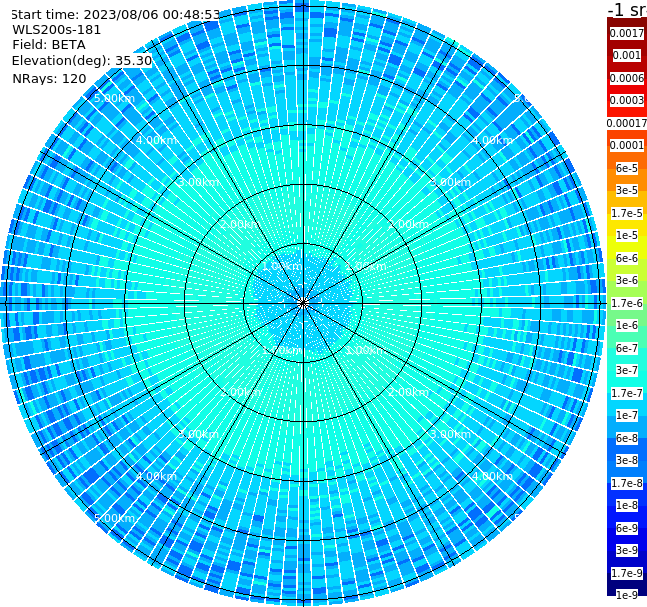Screen dimensions: 647x607
Task: Click the Start time 2023/08/06 00:48:53 text
Action: 116,15
